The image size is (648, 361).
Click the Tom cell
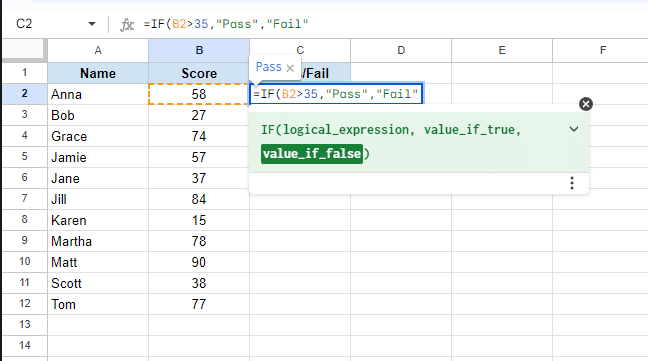[x=98, y=304]
